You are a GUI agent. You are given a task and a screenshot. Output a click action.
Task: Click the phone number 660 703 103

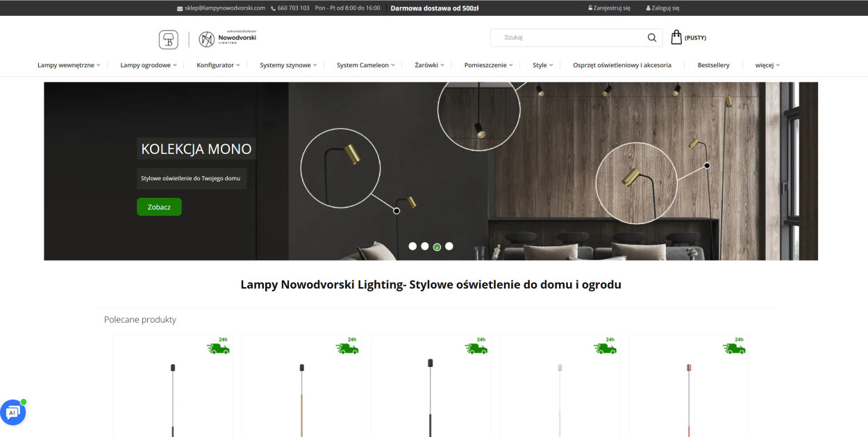(x=293, y=8)
